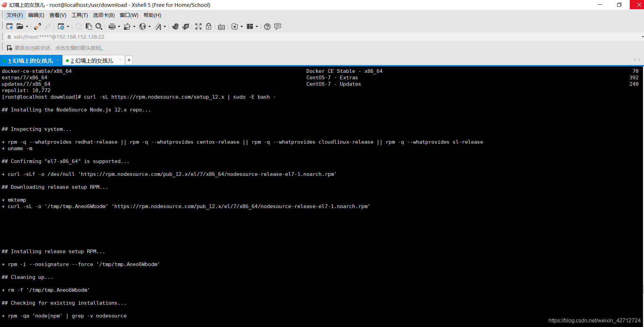Click '## Inspecting system...' terminal line
The height and width of the screenshot is (327, 644).
click(x=37, y=129)
